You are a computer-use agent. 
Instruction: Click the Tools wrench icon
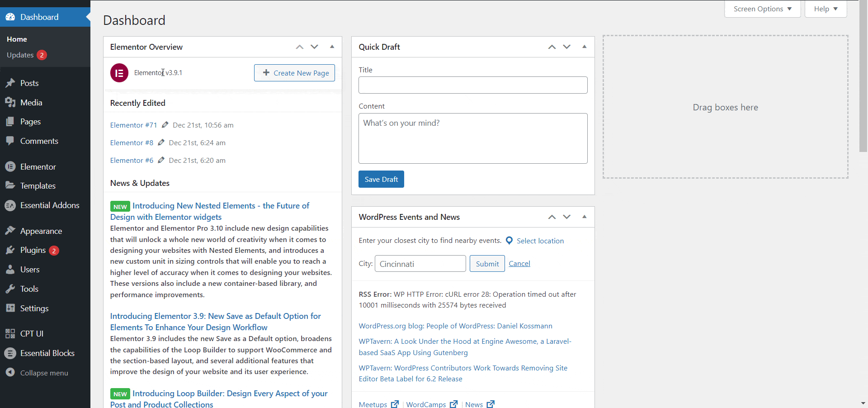tap(10, 289)
